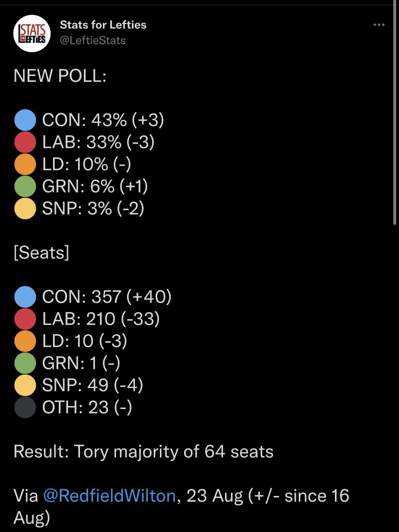The image size is (399, 532).
Task: Click the @LeftieStats handle
Action: click(93, 40)
